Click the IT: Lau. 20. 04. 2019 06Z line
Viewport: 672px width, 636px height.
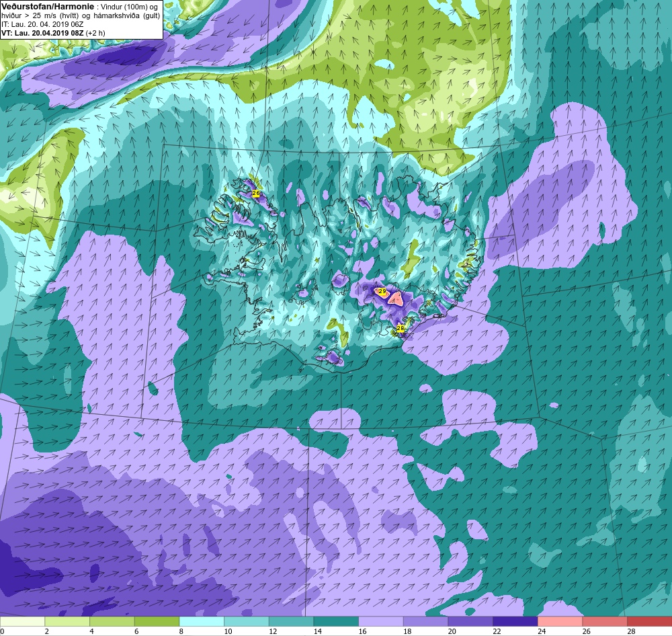pyautogui.click(x=42, y=24)
